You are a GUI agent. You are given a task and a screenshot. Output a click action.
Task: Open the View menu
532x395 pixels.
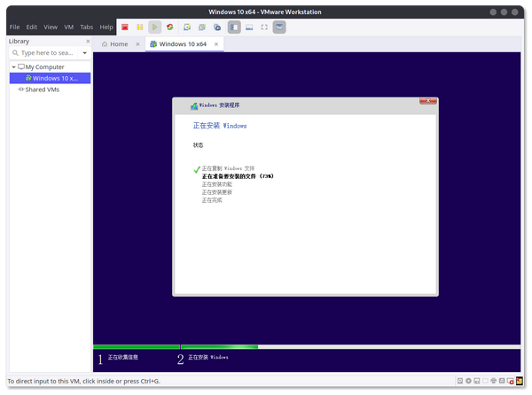coord(51,27)
